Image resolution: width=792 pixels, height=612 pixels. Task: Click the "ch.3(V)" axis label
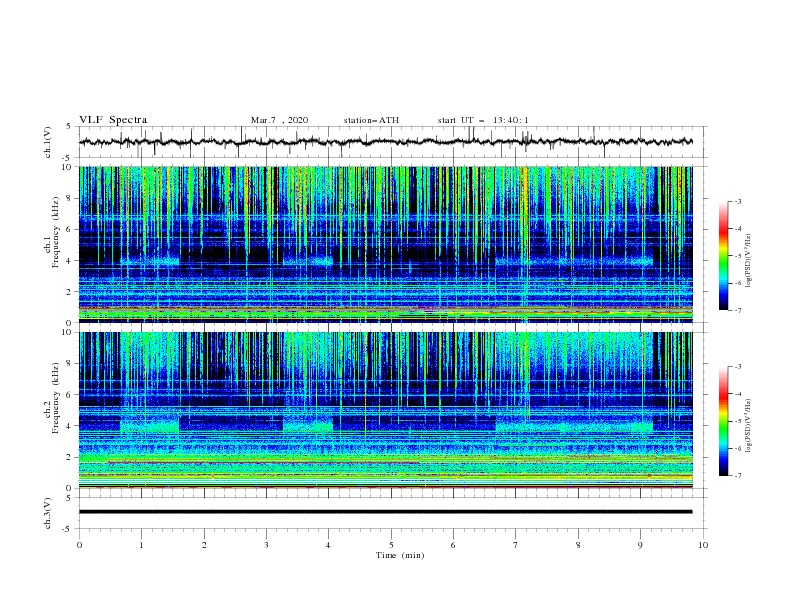tap(48, 513)
